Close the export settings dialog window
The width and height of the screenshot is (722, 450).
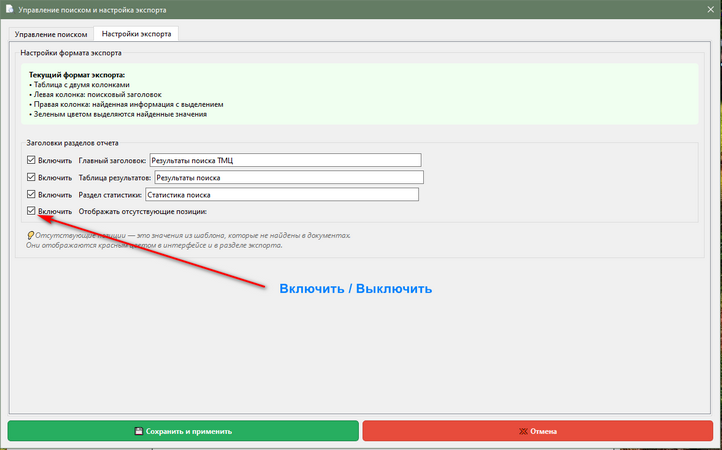tap(711, 9)
